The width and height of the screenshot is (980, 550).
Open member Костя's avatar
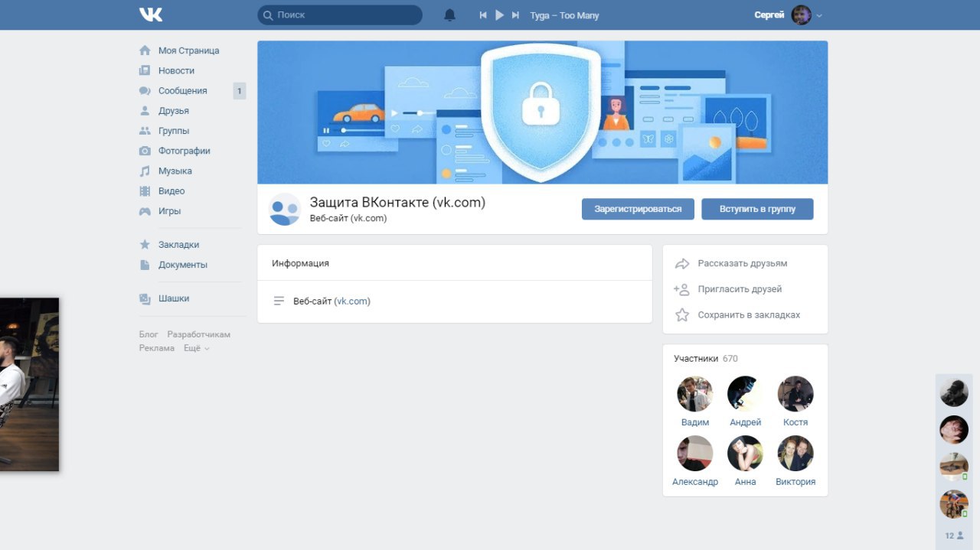coord(795,394)
